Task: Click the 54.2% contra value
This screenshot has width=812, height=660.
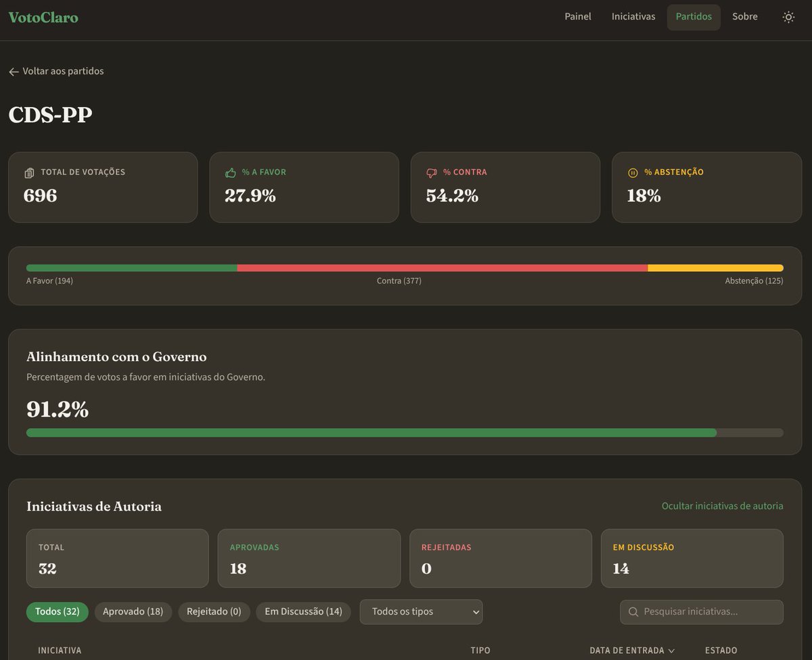Action: coord(452,196)
